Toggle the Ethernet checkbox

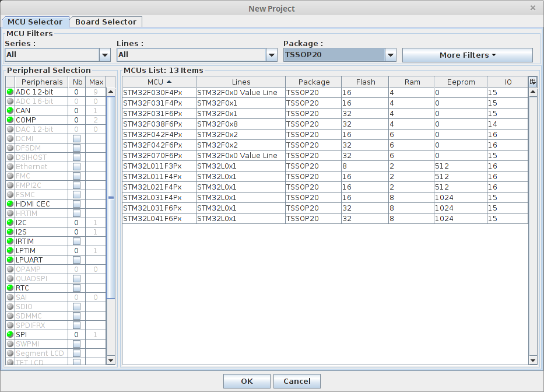77,167
